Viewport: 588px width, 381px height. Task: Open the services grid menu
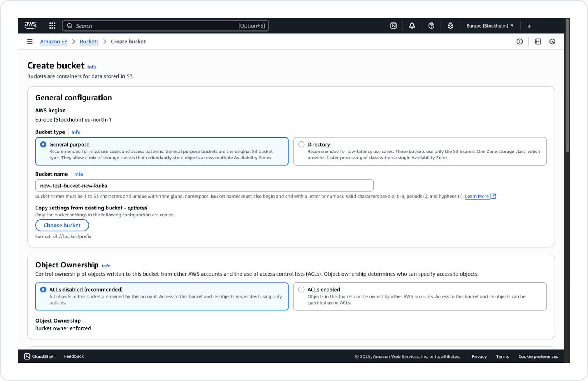53,26
